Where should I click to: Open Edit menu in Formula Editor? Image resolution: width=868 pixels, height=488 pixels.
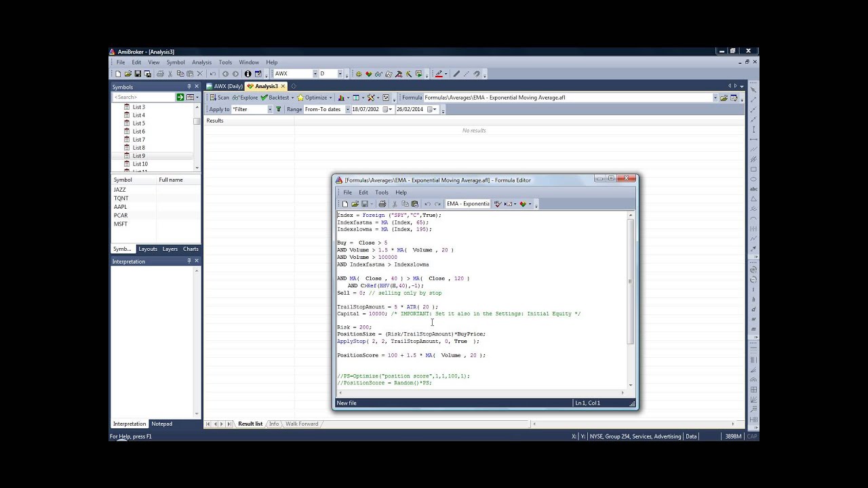click(x=363, y=192)
